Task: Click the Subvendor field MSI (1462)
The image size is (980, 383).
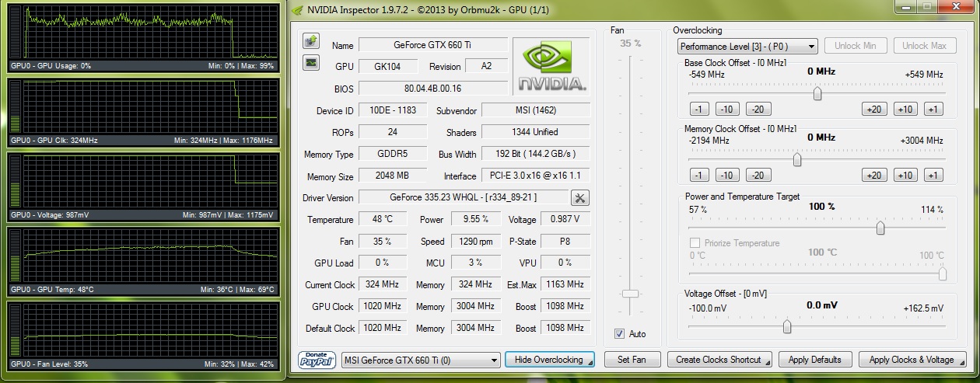Action: [535, 110]
